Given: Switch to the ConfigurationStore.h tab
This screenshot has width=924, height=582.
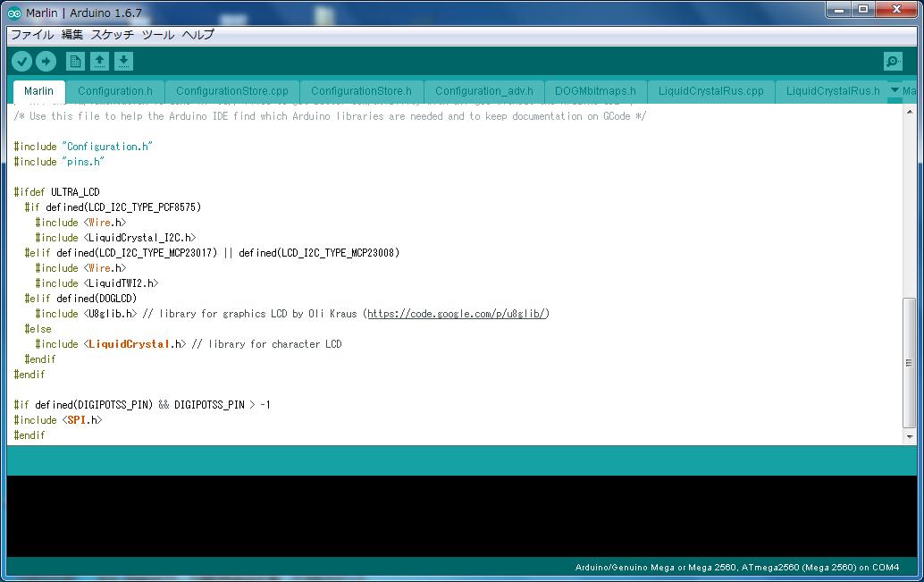Looking at the screenshot, I should [x=361, y=91].
